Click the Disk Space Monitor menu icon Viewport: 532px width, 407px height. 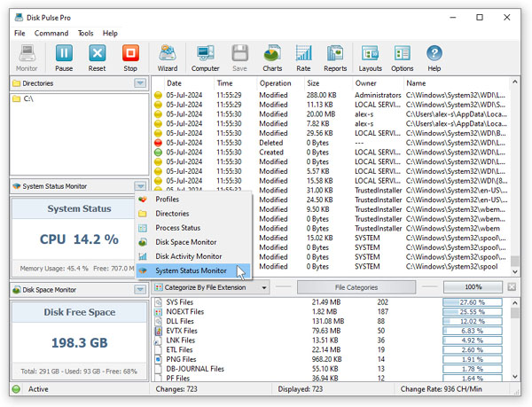point(143,242)
